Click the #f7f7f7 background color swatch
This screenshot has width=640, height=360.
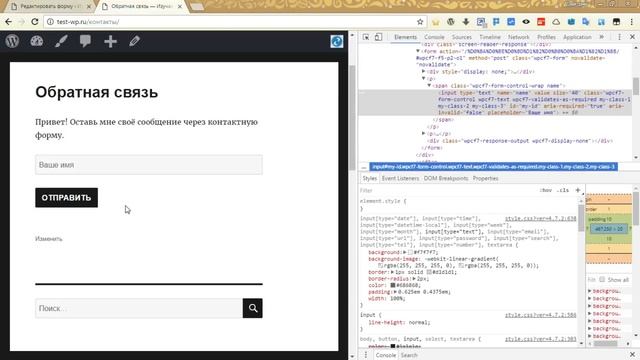[410, 252]
